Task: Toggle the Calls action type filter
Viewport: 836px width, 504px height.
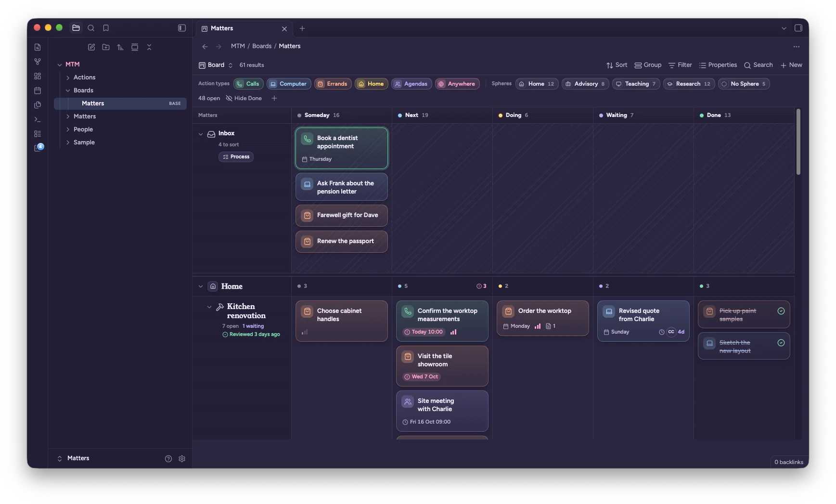Action: click(248, 84)
